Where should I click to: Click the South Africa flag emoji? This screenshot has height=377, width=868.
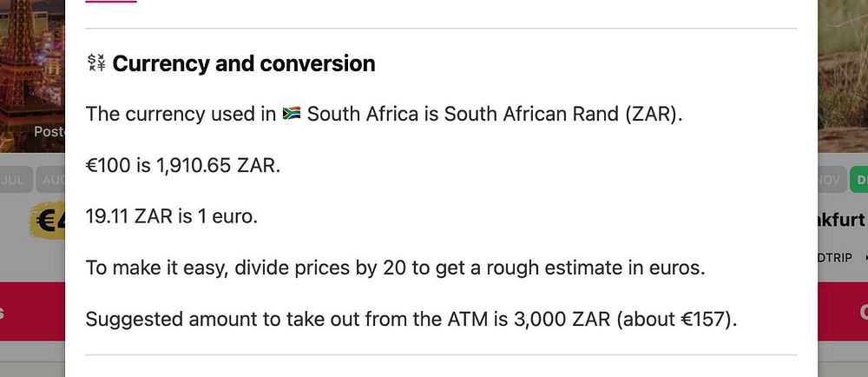pyautogui.click(x=291, y=114)
